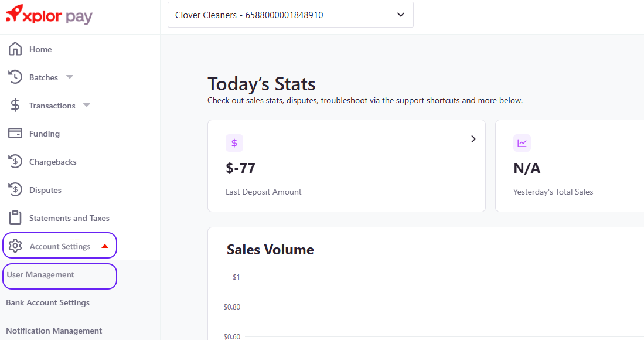Click the Xplor Pay logo
644x340 pixels.
49,15
